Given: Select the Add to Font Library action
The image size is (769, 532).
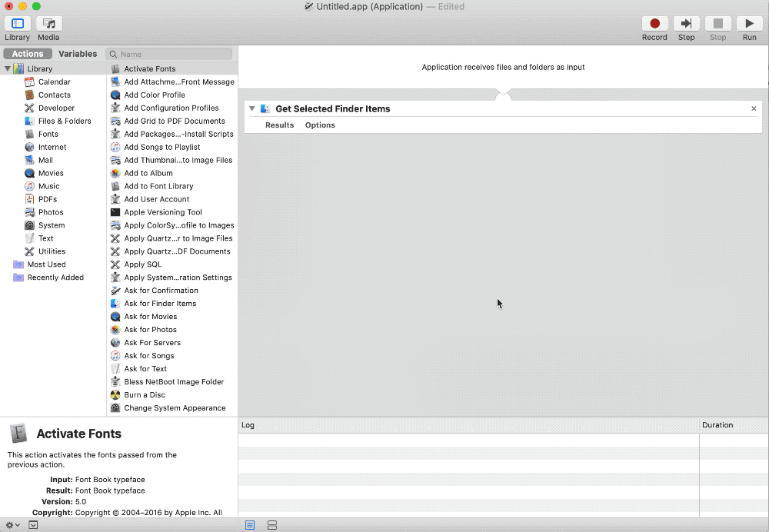Looking at the screenshot, I should pyautogui.click(x=172, y=186).
